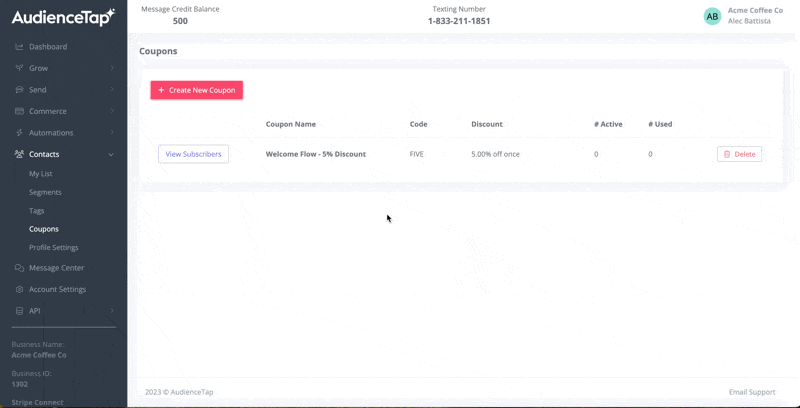
Task: Click the API database icon
Action: [19, 311]
